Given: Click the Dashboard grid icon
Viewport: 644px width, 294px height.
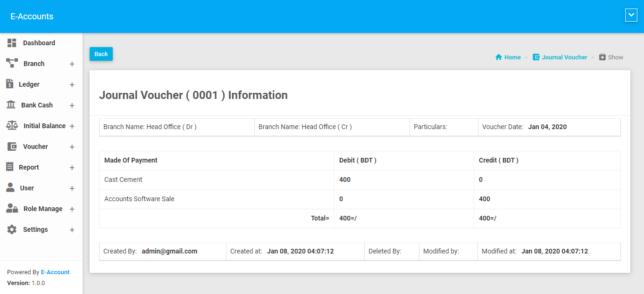Looking at the screenshot, I should tap(12, 43).
